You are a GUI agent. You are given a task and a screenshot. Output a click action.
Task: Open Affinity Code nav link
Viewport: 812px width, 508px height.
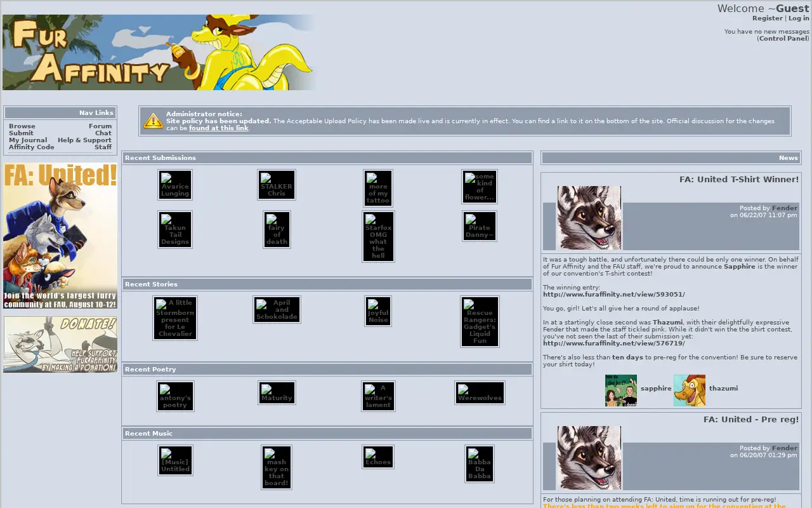coord(32,147)
